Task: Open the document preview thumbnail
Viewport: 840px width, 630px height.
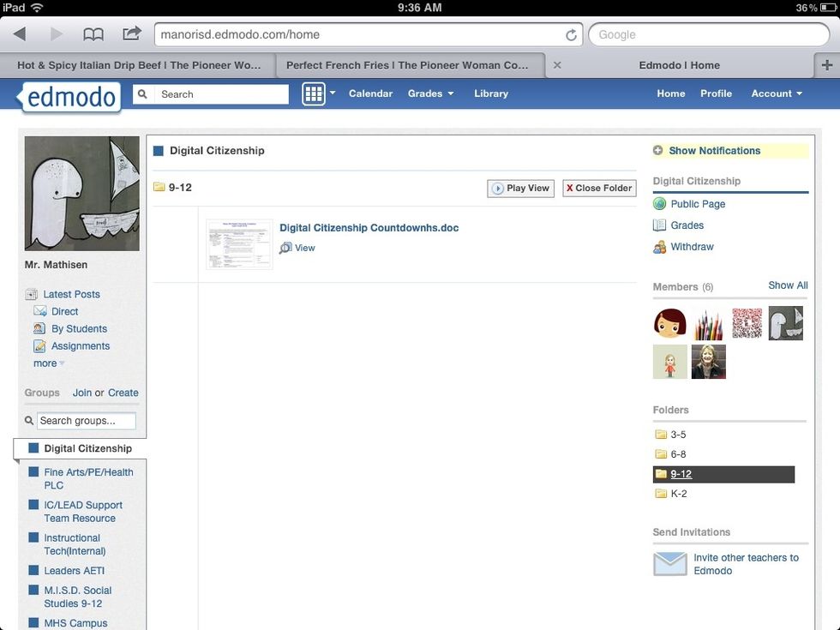Action: tap(239, 244)
